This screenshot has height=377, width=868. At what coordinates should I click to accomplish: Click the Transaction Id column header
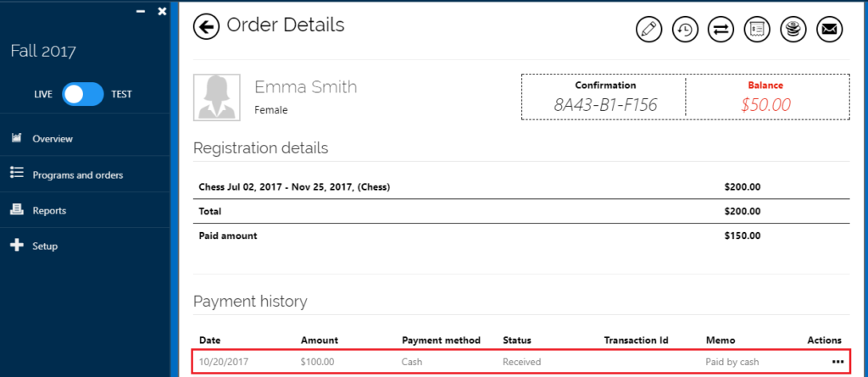[636, 340]
